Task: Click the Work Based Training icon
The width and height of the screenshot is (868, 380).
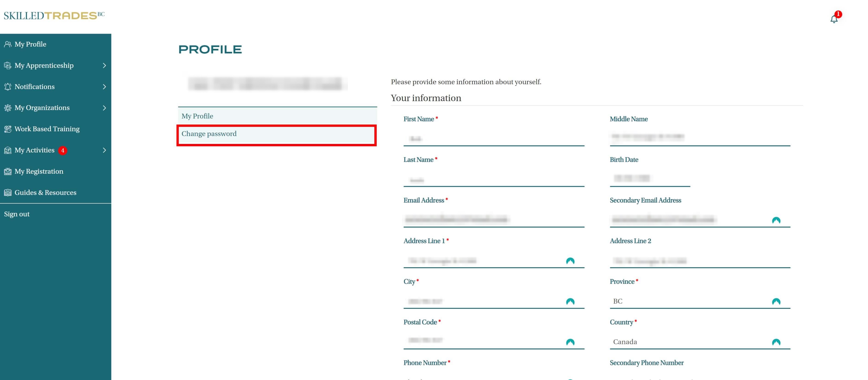Action: coord(7,129)
